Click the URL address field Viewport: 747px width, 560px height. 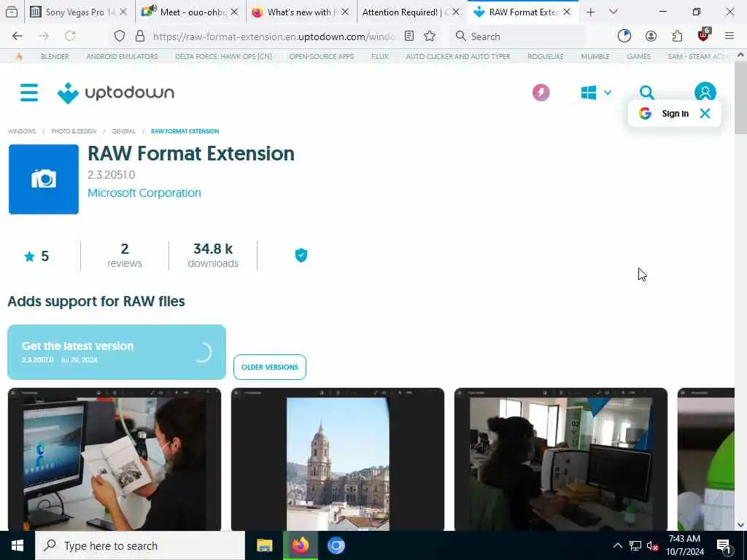coord(274,36)
